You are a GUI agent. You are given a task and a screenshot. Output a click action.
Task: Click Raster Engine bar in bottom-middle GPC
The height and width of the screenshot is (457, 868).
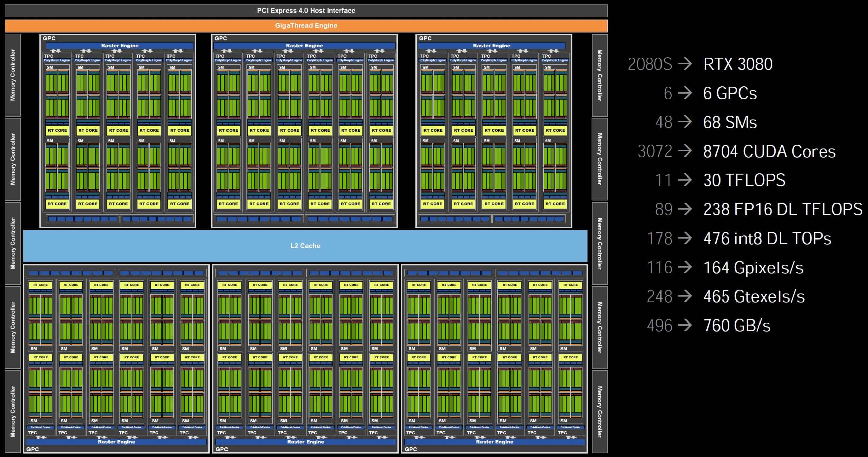[x=305, y=442]
